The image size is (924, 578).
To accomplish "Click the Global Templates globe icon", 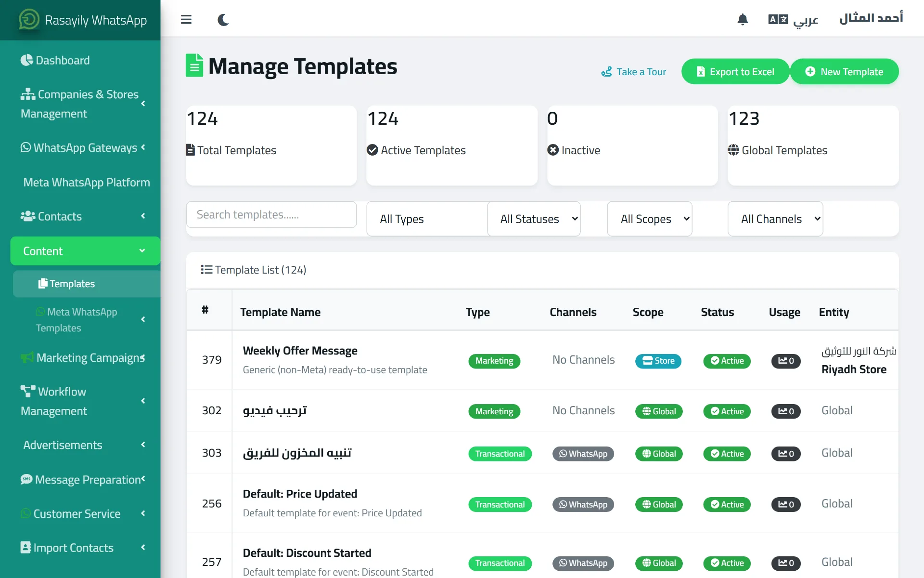I will [x=733, y=150].
